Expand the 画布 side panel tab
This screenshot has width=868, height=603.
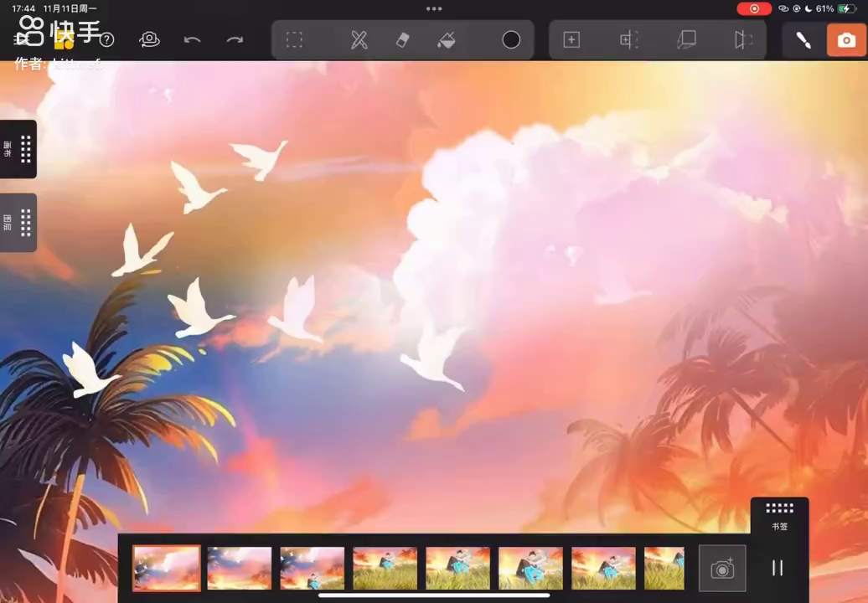coord(18,149)
